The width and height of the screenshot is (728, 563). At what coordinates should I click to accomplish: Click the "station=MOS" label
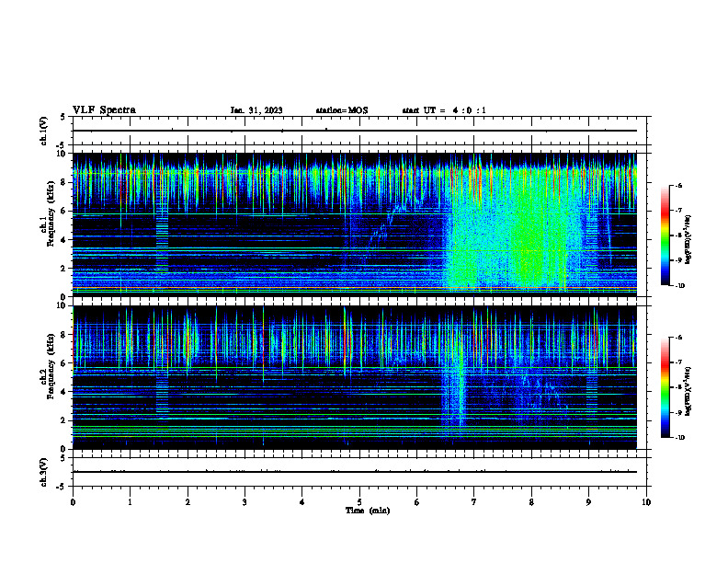342,110
